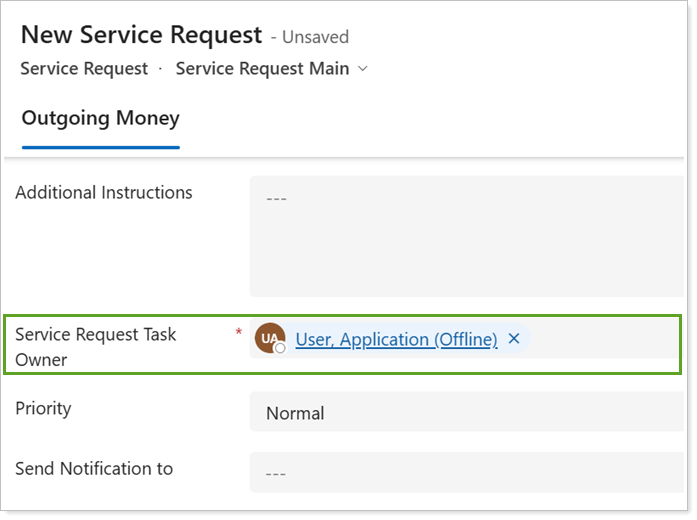Open the Priority dropdown showing Normal
This screenshot has width=697, height=520.
tap(465, 412)
